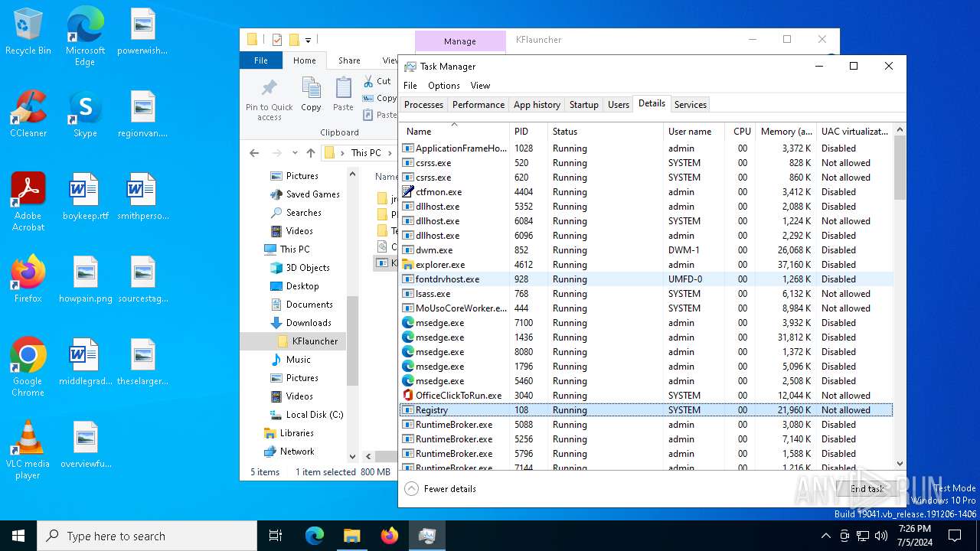The width and height of the screenshot is (980, 551).
Task: Open the Microsoft Edge desktop shortcut
Action: [x=85, y=37]
